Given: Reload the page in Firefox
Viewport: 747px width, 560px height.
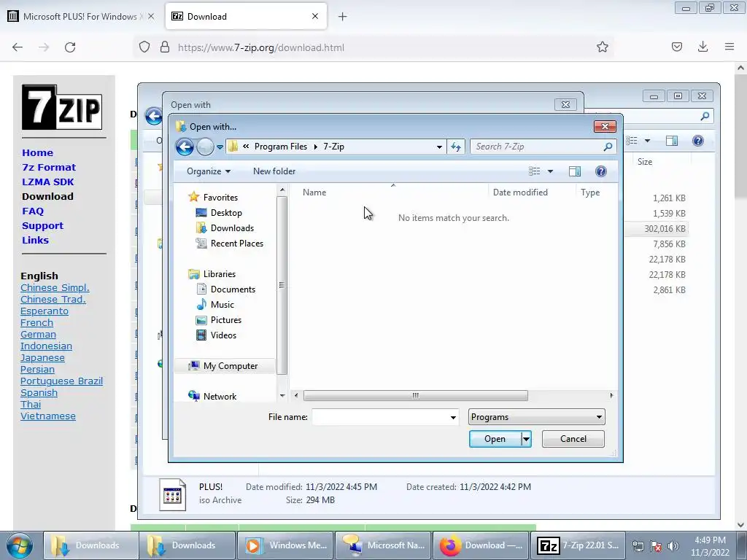Looking at the screenshot, I should coord(70,47).
